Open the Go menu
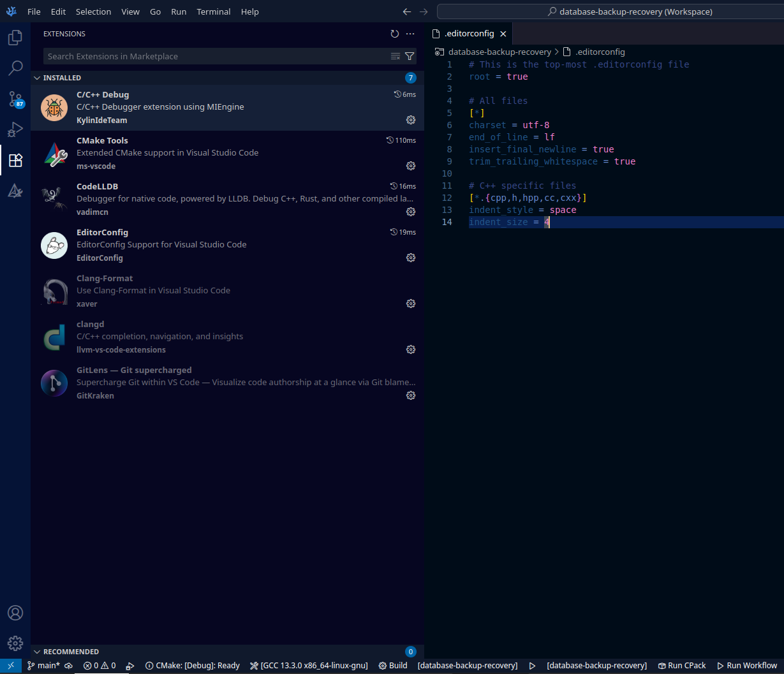The image size is (784, 674). 155,11
